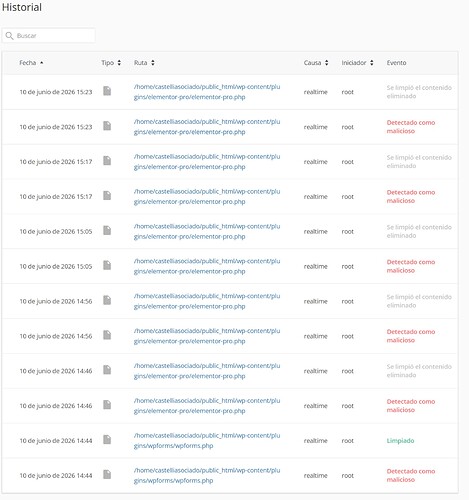Sort the table by Ruta column

[144, 63]
